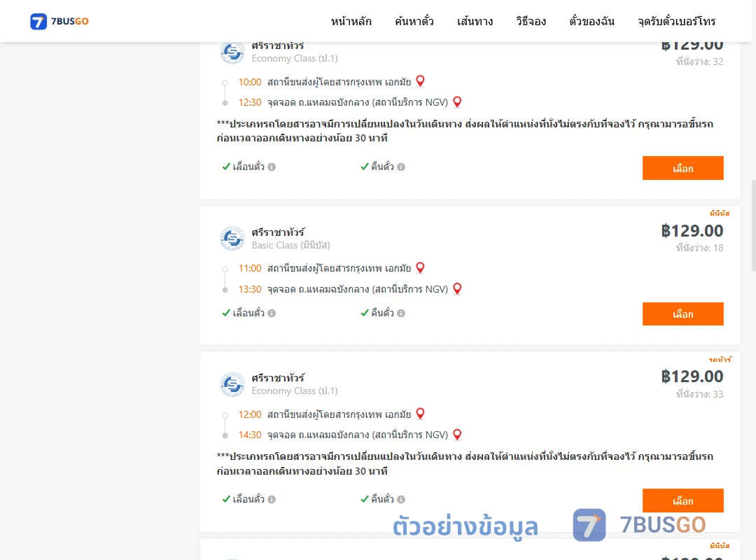Click the 14:30 arrival time
The width and height of the screenshot is (756, 560).
point(250,435)
